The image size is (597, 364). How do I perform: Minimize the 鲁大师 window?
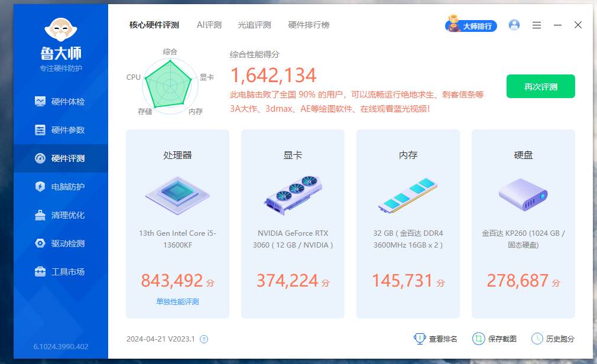(558, 25)
